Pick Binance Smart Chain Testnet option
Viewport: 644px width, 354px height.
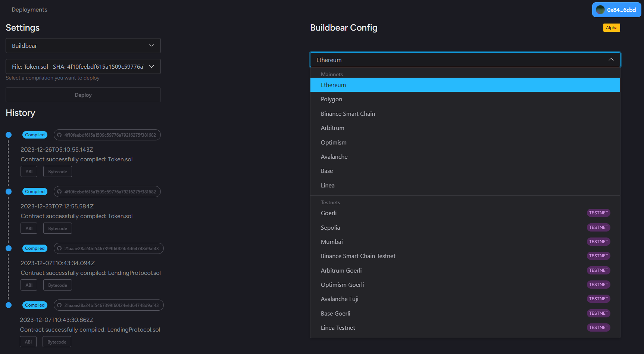coord(465,256)
